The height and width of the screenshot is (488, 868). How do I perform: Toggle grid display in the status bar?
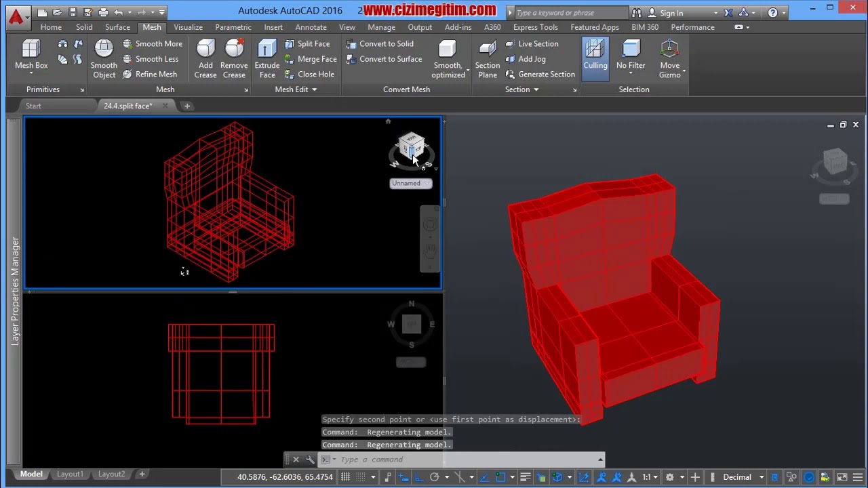346,477
